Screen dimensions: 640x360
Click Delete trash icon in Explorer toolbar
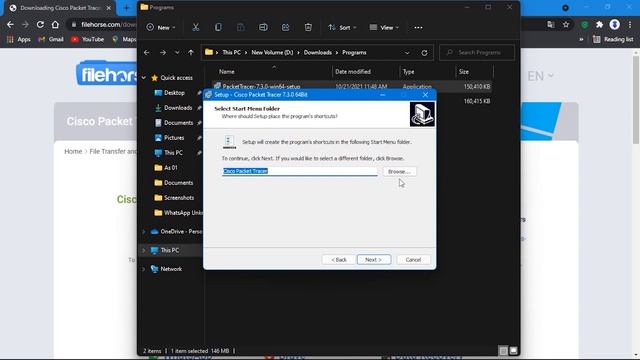coord(308,27)
